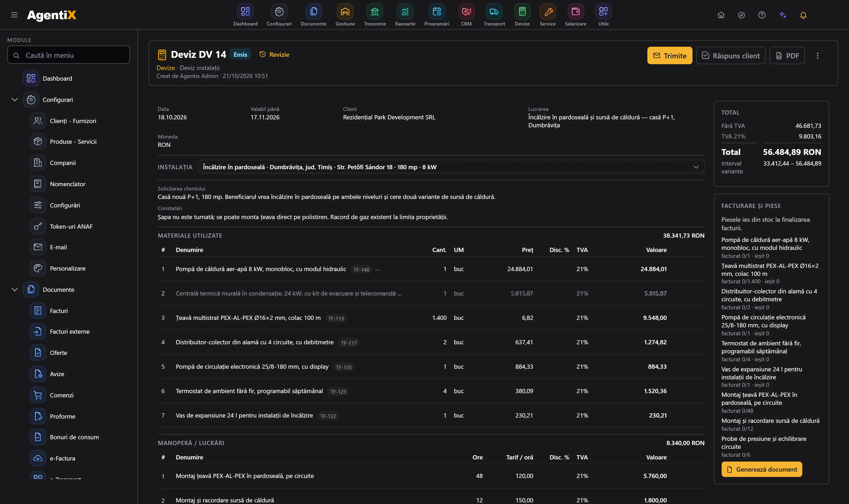Open the notifications bell
The width and height of the screenshot is (849, 504).
pos(803,15)
